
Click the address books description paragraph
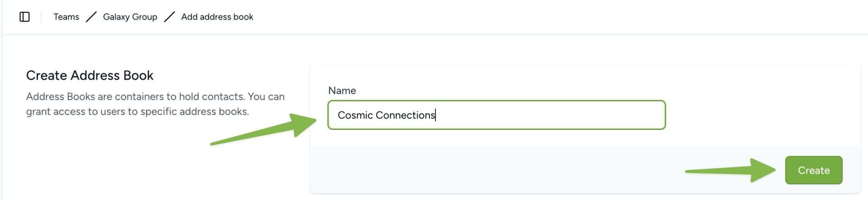[x=155, y=104]
